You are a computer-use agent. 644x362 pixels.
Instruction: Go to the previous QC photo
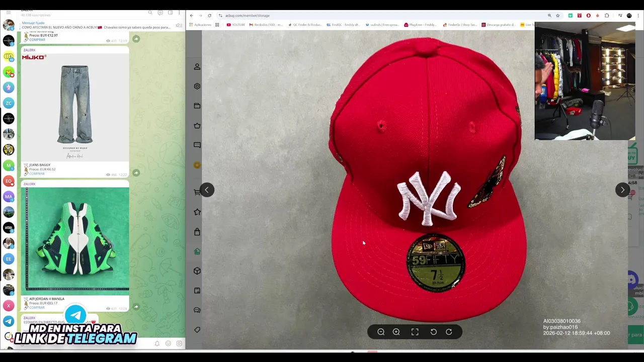click(207, 190)
